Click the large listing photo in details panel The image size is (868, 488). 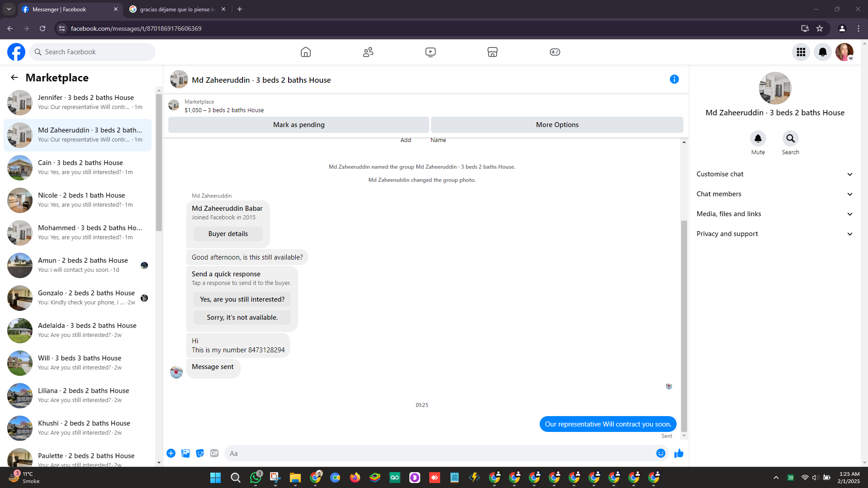[x=775, y=88]
